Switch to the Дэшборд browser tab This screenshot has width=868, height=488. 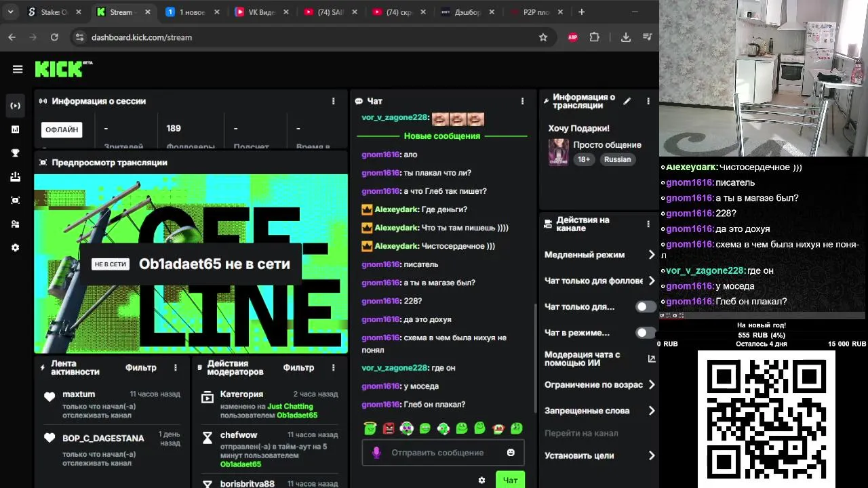pyautogui.click(x=467, y=12)
